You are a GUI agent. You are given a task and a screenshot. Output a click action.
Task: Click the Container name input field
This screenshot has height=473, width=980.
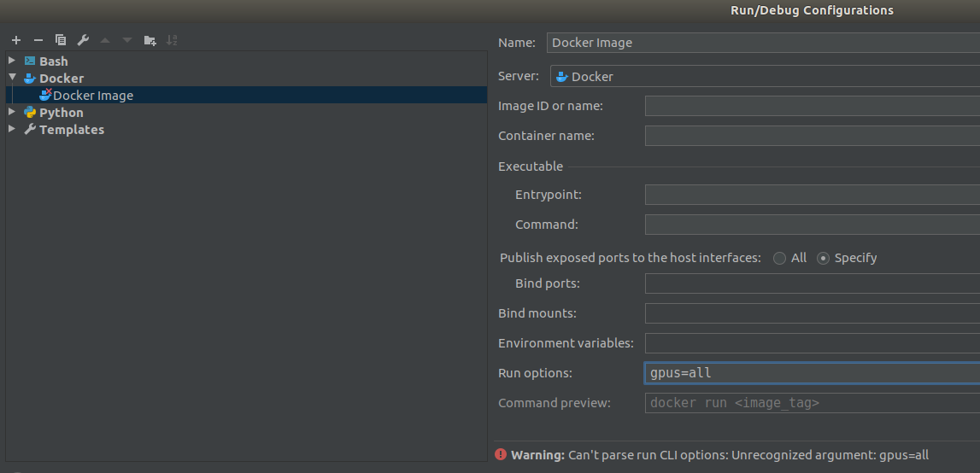click(x=812, y=136)
